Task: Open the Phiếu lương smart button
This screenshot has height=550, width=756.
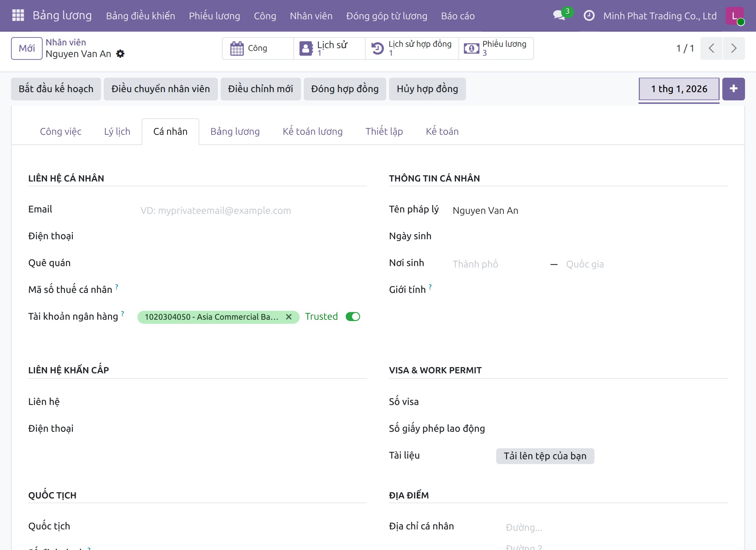Action: click(x=496, y=48)
